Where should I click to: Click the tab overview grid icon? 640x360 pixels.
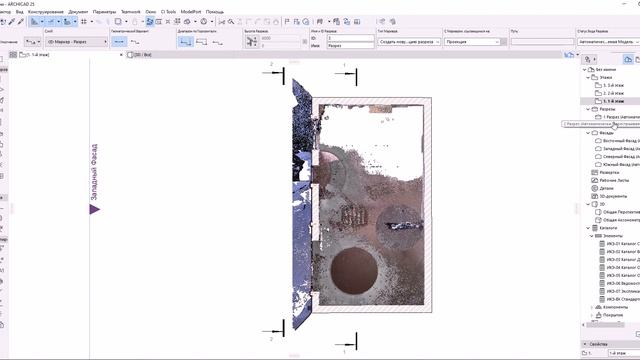point(13,54)
